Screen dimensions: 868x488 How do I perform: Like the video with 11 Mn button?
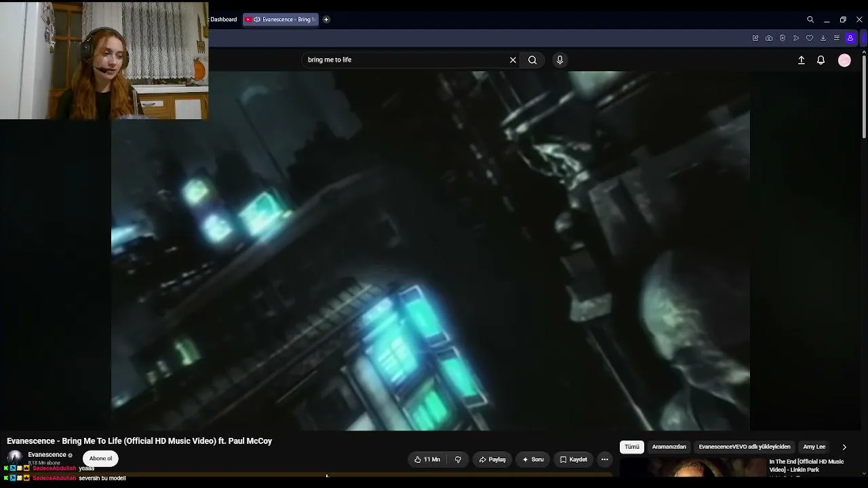pos(427,460)
